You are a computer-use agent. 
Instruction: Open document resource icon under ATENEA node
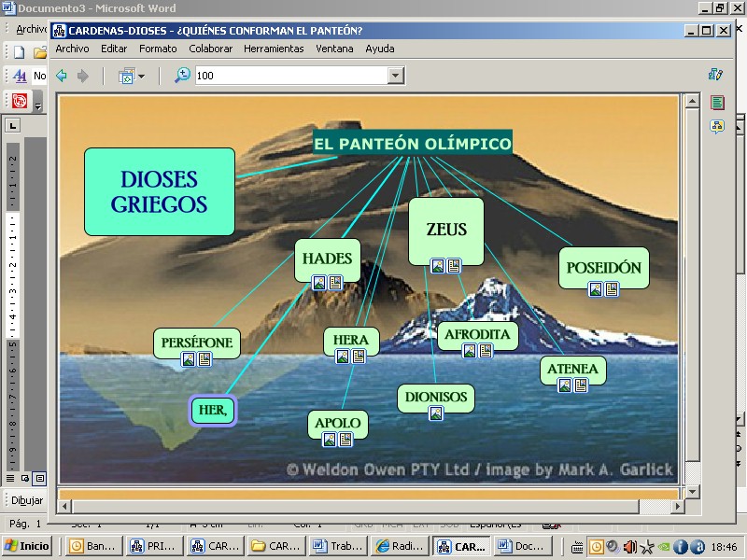(x=581, y=385)
